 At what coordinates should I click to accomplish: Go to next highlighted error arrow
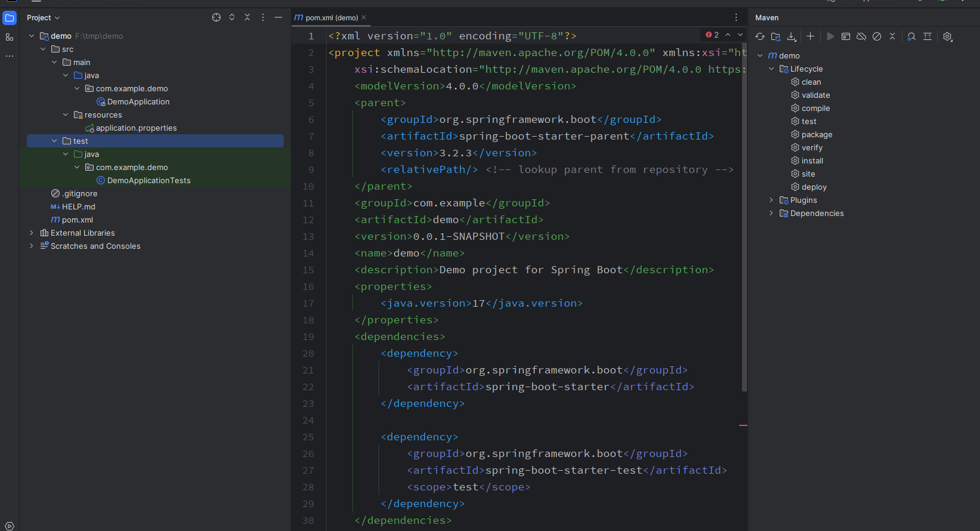coord(740,35)
